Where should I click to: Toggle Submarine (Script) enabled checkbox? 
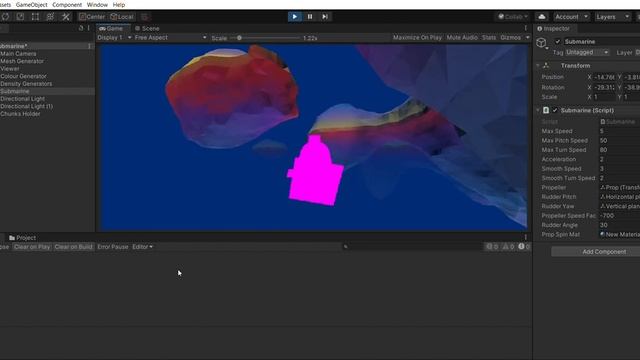tap(555, 111)
